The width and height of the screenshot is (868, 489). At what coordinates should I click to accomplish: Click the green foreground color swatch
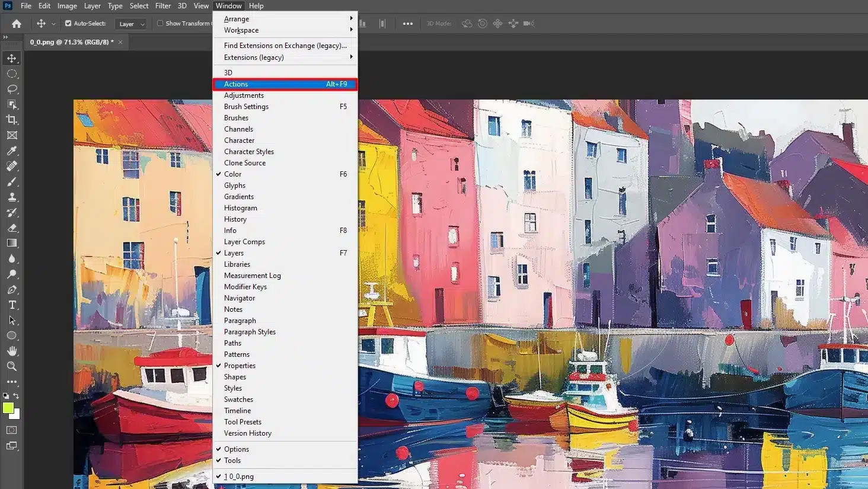(7, 407)
